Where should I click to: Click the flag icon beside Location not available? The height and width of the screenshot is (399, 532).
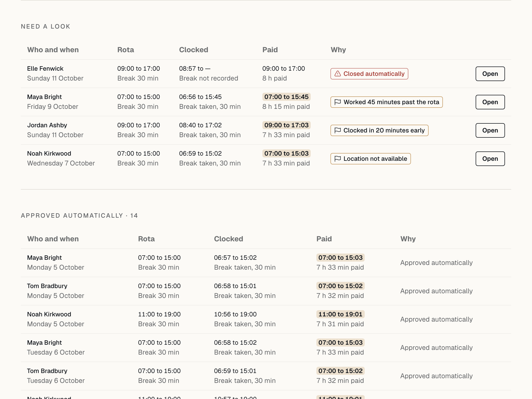337,159
